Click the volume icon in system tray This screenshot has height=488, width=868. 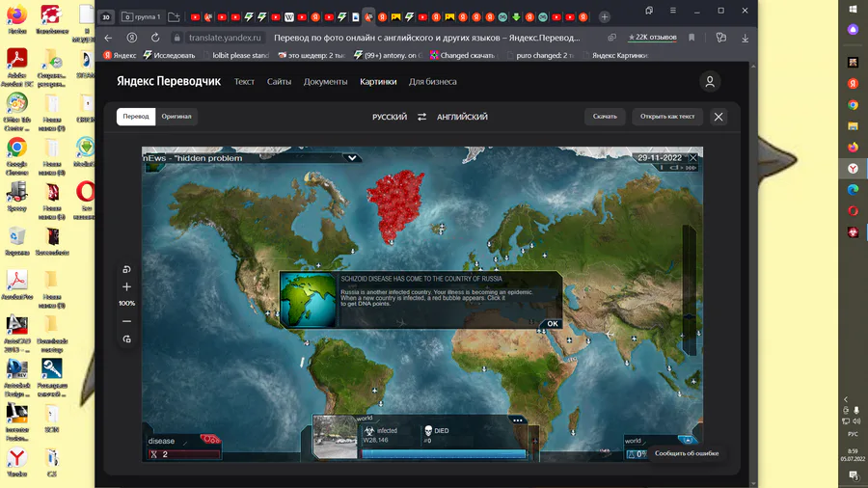[x=857, y=421]
